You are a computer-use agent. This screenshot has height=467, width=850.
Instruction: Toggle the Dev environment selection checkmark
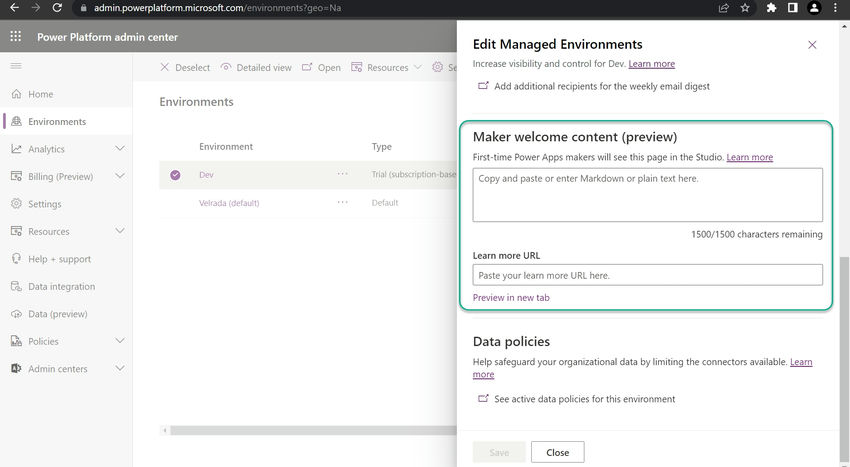tap(175, 175)
